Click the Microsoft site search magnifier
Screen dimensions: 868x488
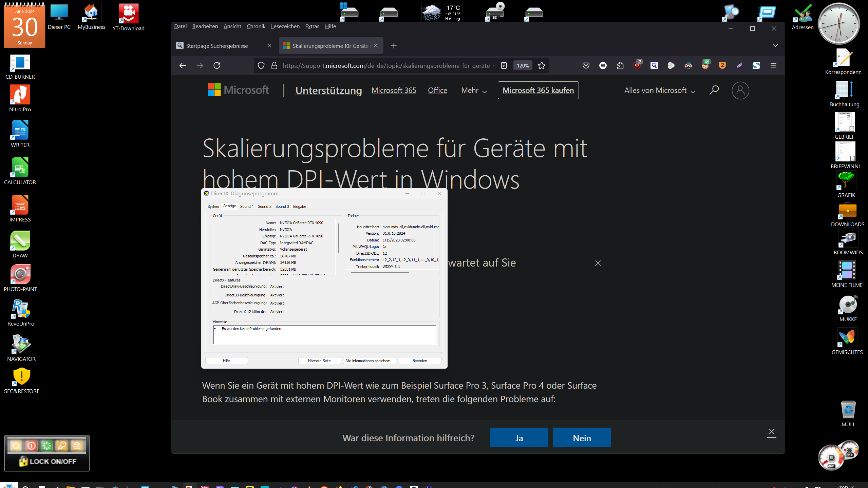[x=714, y=90]
